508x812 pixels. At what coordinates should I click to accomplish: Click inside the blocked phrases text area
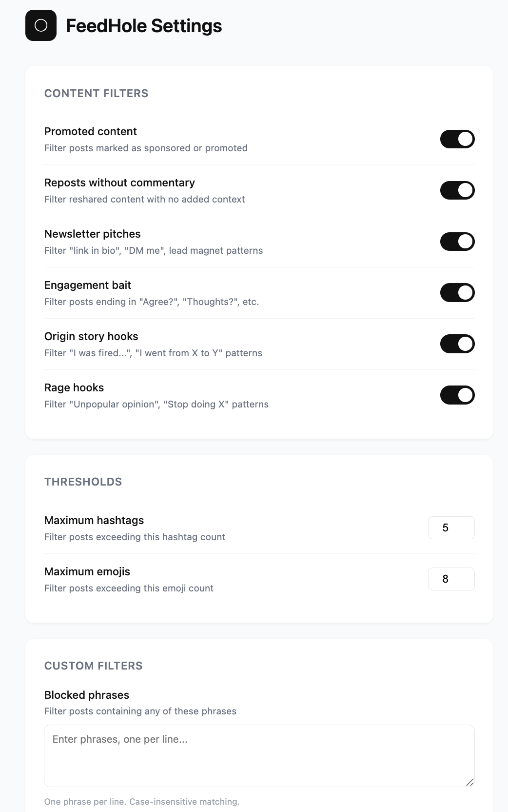tap(259, 754)
